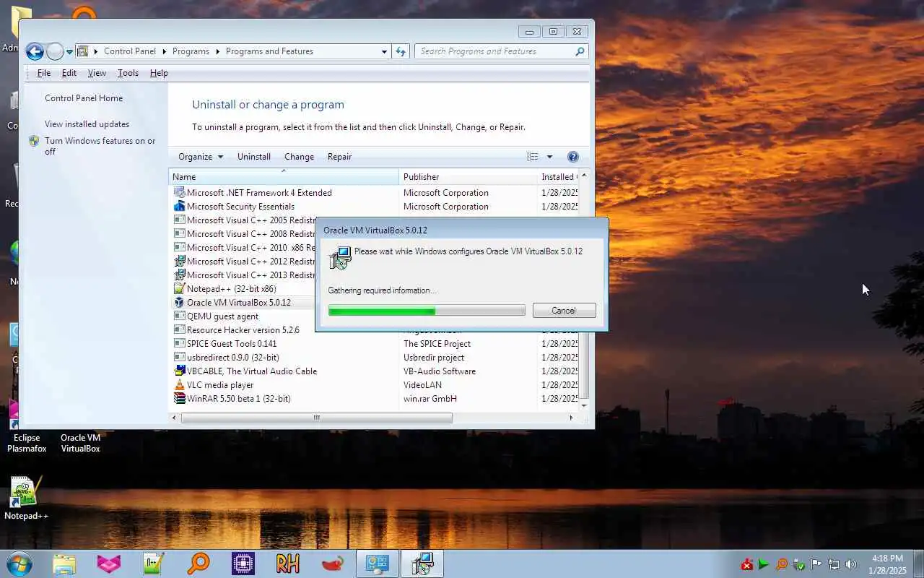Click the Change toolbar button
The width and height of the screenshot is (924, 578).
tap(299, 157)
